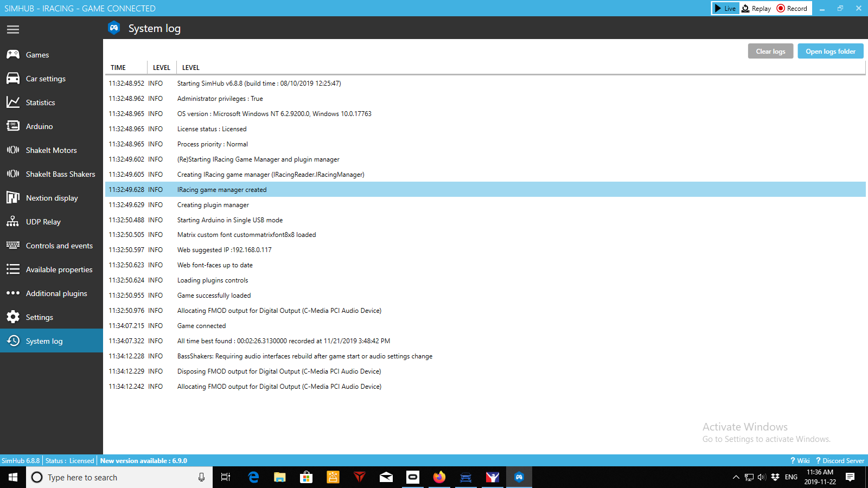Switch to Live mode
The width and height of the screenshot is (868, 488).
coord(725,8)
